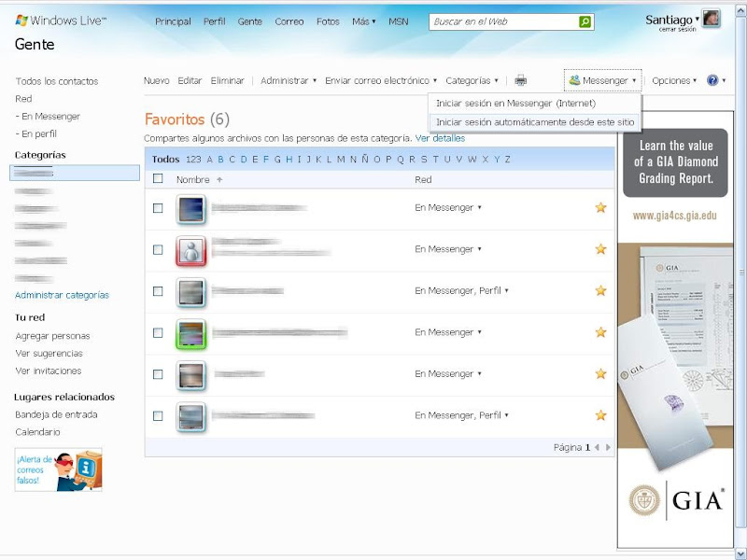
Task: Toggle favorite star on the fourth contact row
Action: [x=600, y=332]
